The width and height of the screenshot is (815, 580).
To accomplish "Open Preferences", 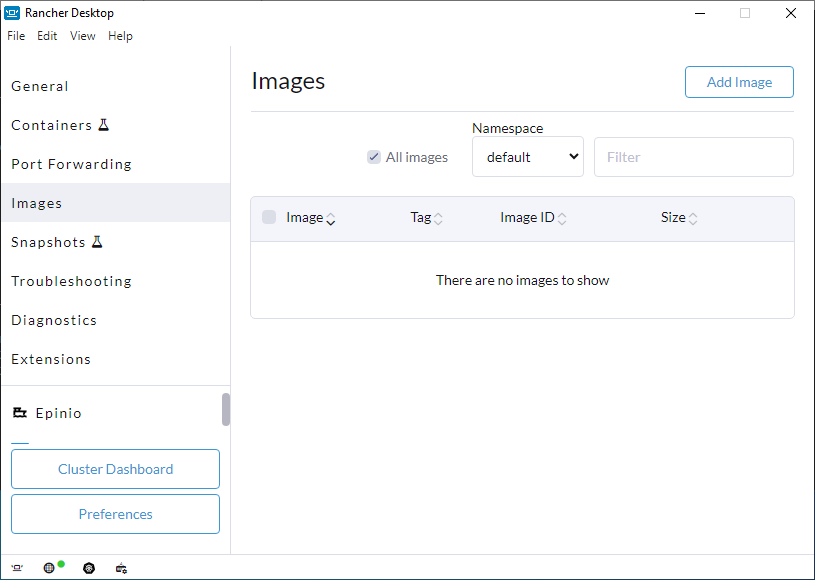I will click(115, 514).
